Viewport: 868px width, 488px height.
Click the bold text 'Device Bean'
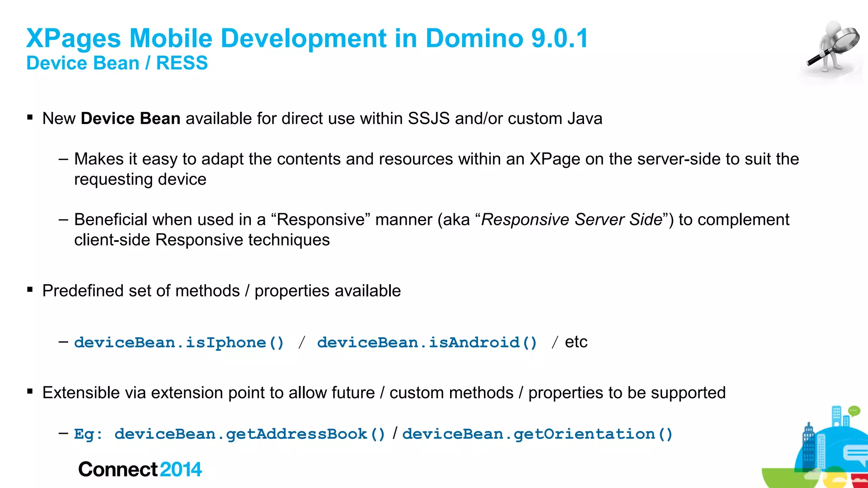[131, 119]
